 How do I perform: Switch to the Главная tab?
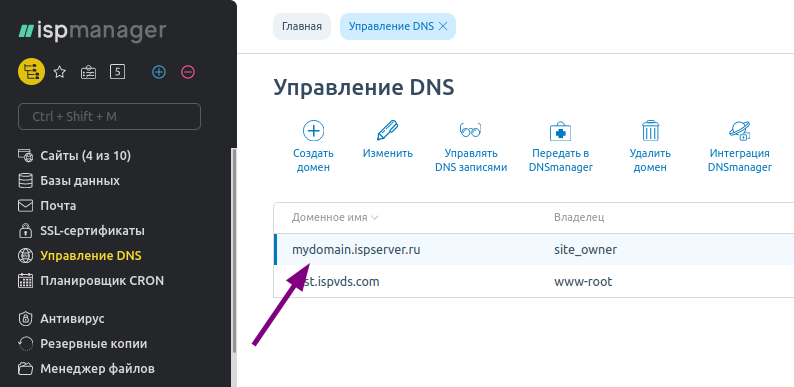(302, 26)
